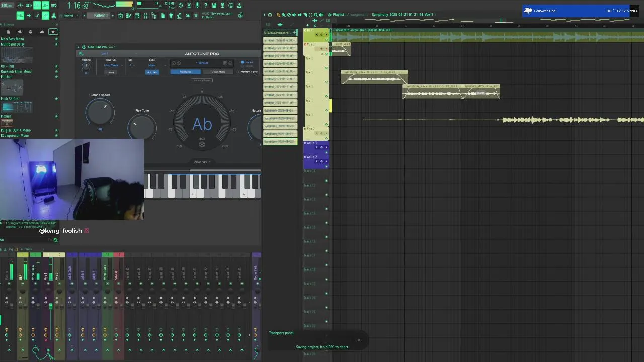
Task: Open the browser cloud tab icon
Action: coord(42,32)
